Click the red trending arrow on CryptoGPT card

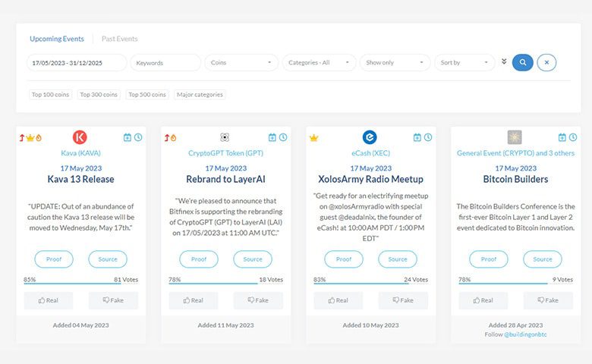(167, 138)
